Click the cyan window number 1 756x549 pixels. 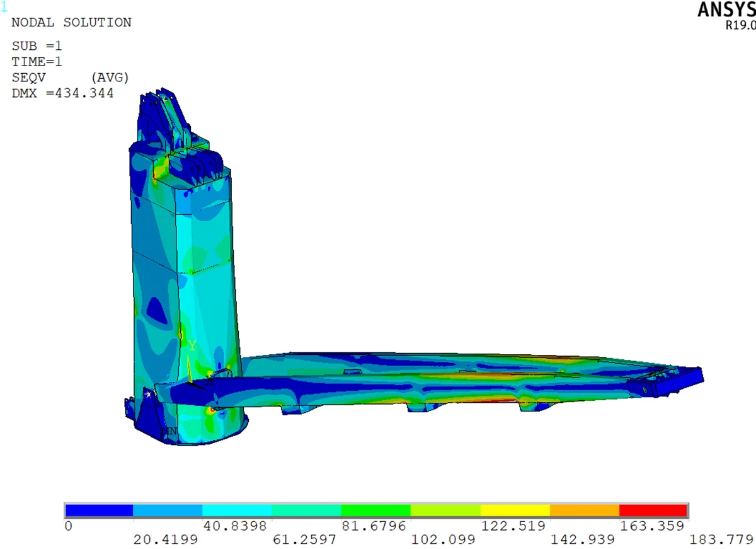(4, 8)
